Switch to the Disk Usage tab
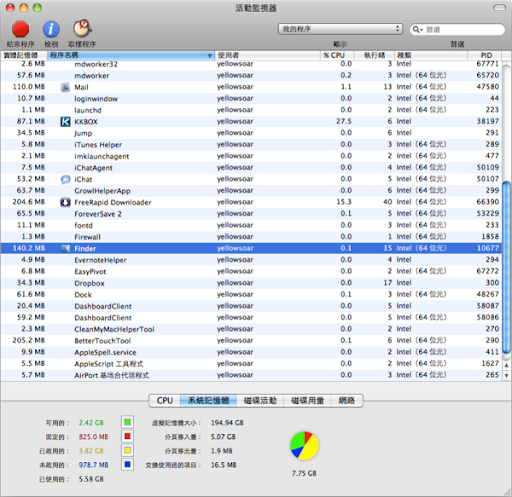This screenshot has width=512, height=497. (307, 400)
